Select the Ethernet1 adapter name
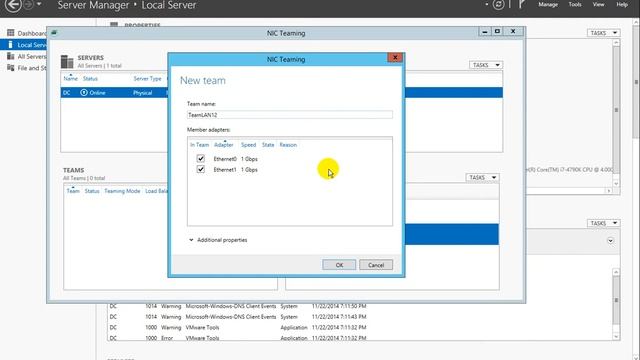 pyautogui.click(x=225, y=169)
